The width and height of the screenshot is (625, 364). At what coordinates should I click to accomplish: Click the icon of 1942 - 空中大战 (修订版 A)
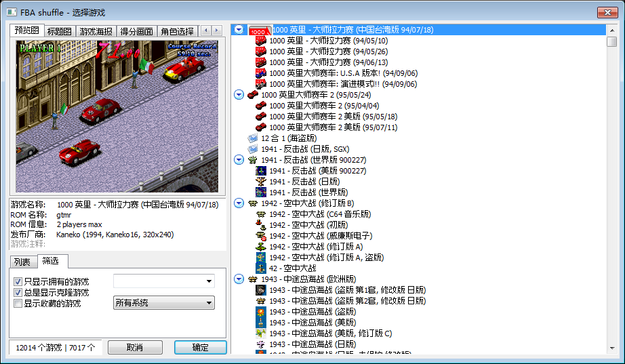[x=261, y=246]
